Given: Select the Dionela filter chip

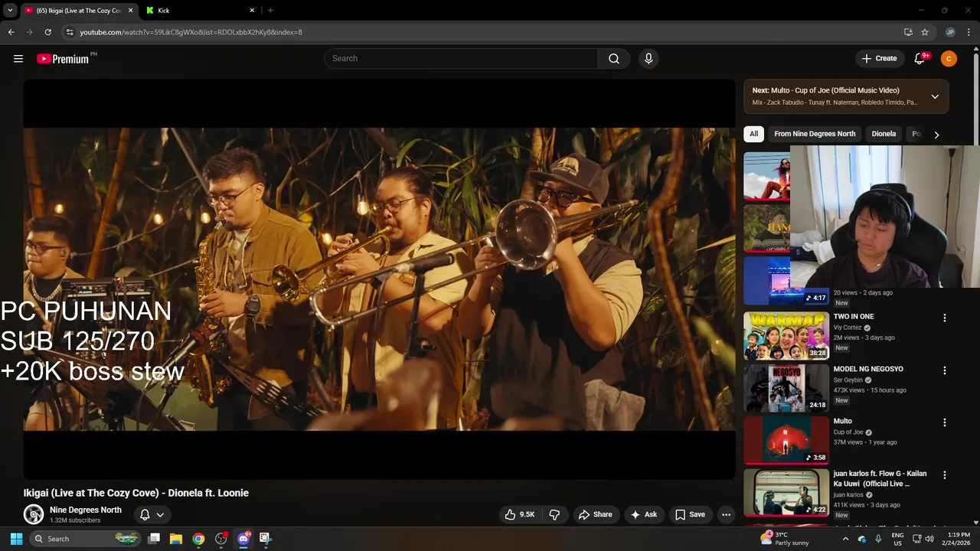Looking at the screenshot, I should coord(884,134).
